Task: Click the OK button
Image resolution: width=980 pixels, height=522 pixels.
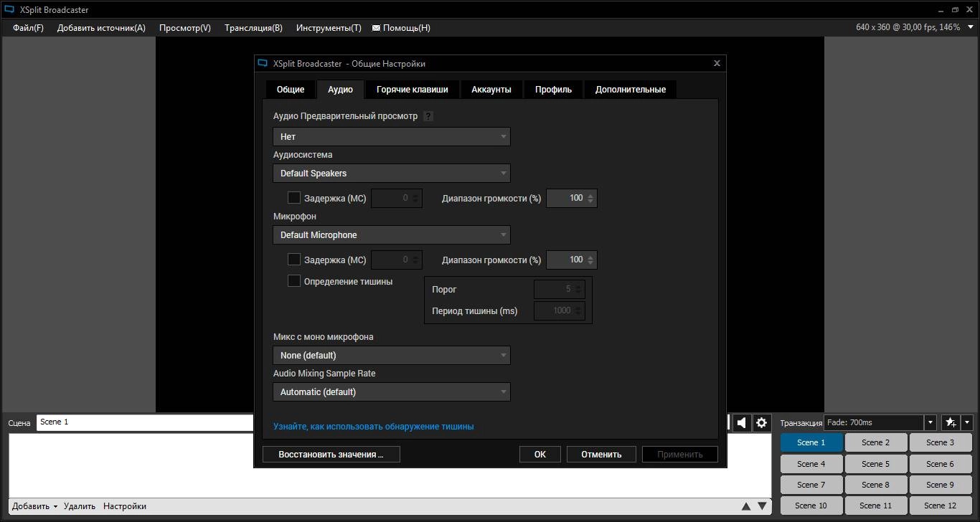Action: pos(540,454)
